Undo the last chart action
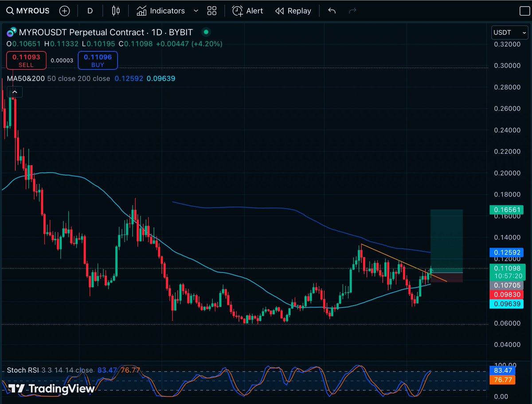532x404 pixels. 332,11
